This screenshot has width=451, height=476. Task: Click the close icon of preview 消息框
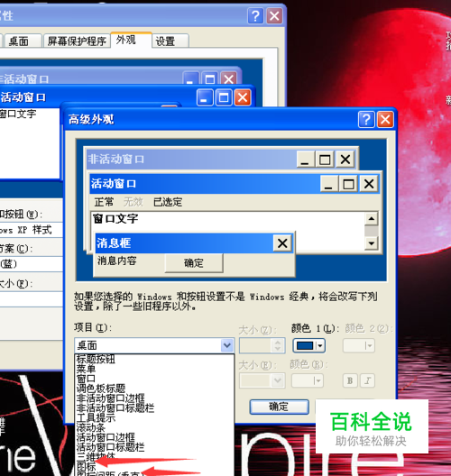point(282,243)
